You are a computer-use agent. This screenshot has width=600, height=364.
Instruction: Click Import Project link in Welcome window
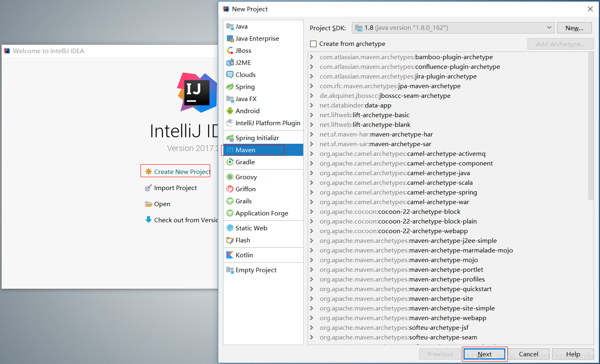(x=176, y=188)
